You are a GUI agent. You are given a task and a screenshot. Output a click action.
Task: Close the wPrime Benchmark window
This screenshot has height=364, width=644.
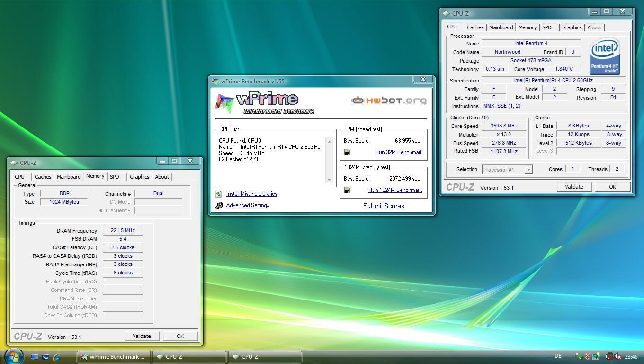[423, 80]
